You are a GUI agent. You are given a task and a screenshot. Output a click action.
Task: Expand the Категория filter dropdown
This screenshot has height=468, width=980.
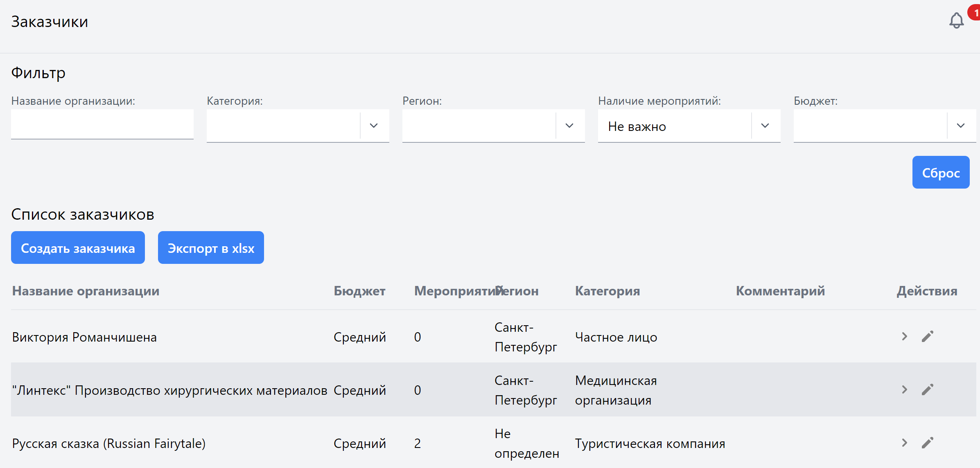[x=373, y=126]
